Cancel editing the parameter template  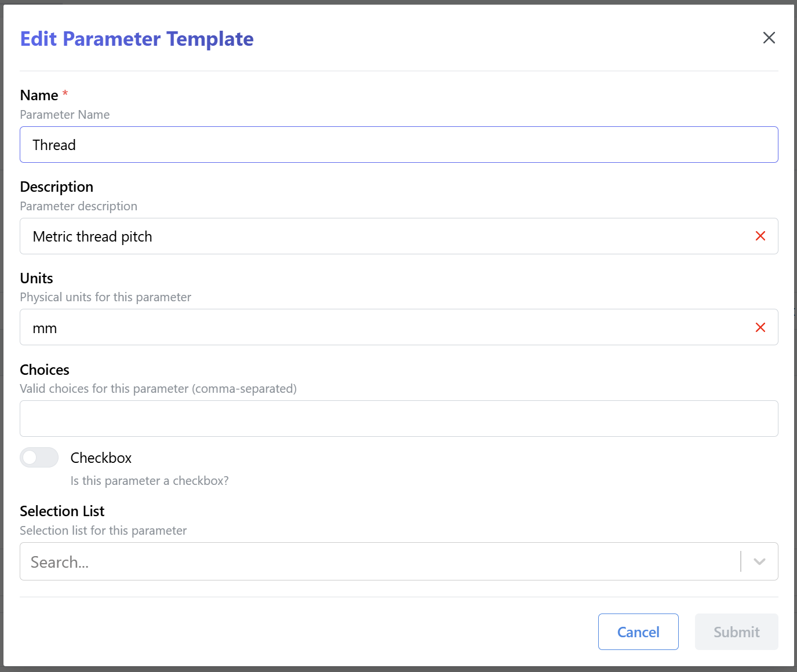pyautogui.click(x=638, y=632)
